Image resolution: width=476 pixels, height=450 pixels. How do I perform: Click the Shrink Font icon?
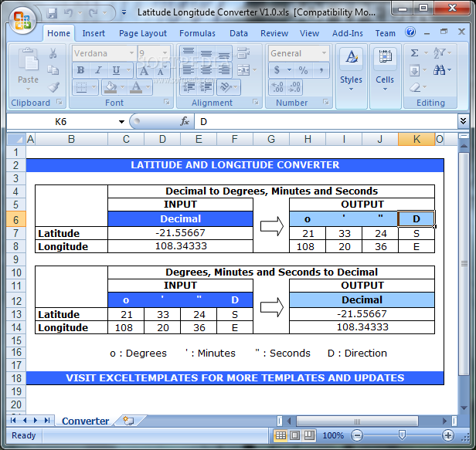click(x=161, y=71)
